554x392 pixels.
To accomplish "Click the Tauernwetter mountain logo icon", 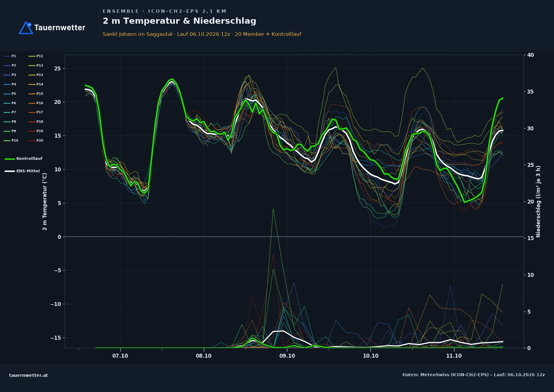I will (26, 28).
